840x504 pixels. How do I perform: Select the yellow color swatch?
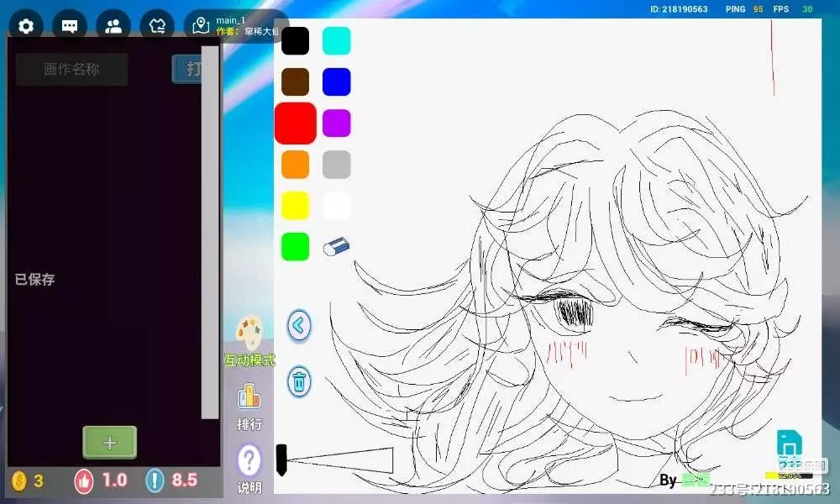(x=295, y=206)
